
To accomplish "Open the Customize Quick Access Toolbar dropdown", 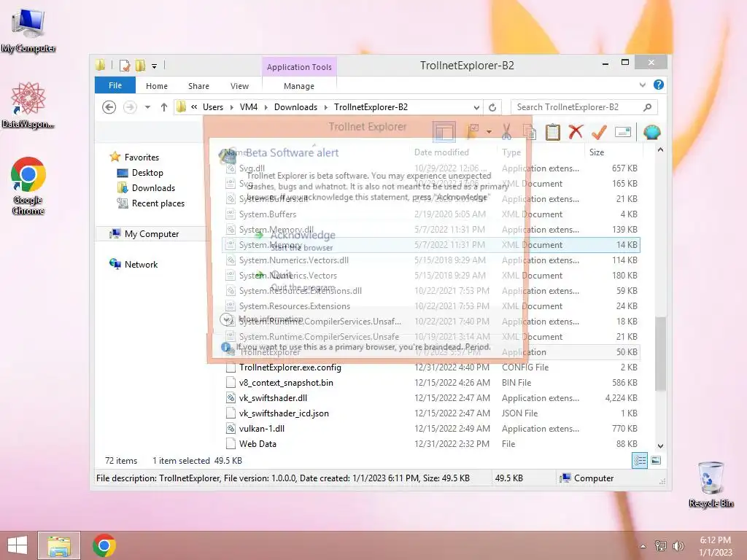I will coord(155,66).
